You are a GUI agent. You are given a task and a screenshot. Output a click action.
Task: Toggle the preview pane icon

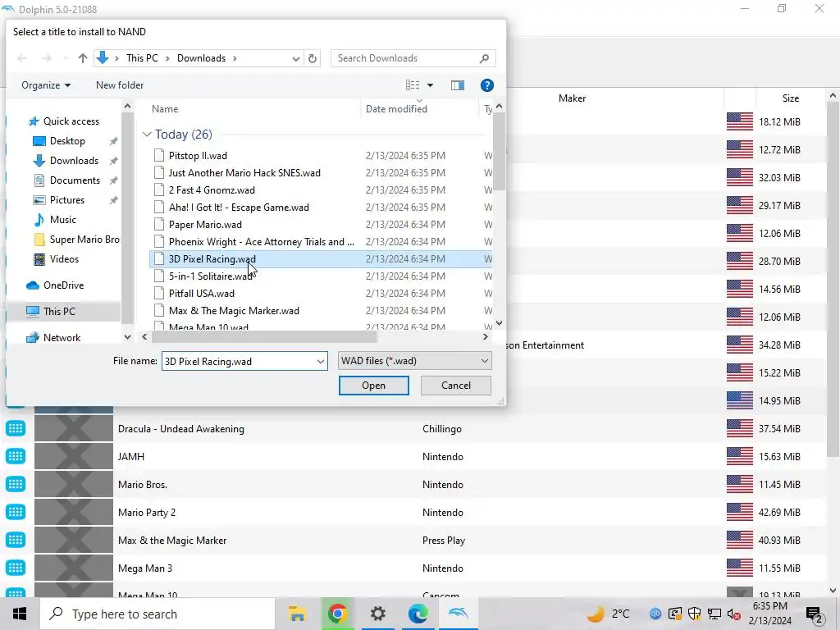pos(458,85)
